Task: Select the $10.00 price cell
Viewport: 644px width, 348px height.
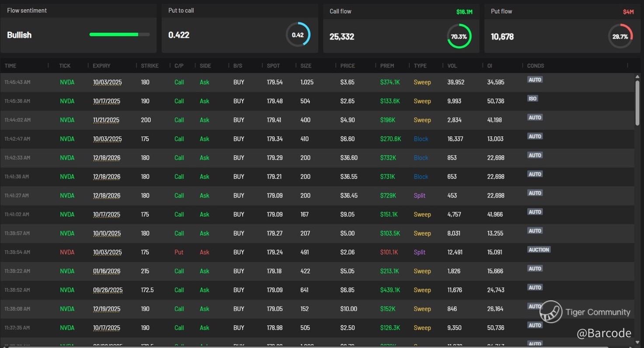Action: click(x=348, y=309)
